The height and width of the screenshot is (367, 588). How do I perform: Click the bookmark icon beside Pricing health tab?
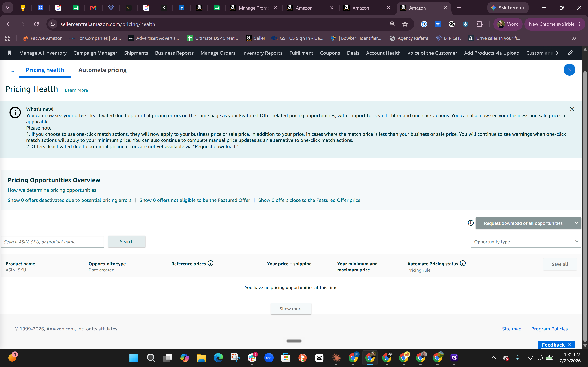pos(13,70)
